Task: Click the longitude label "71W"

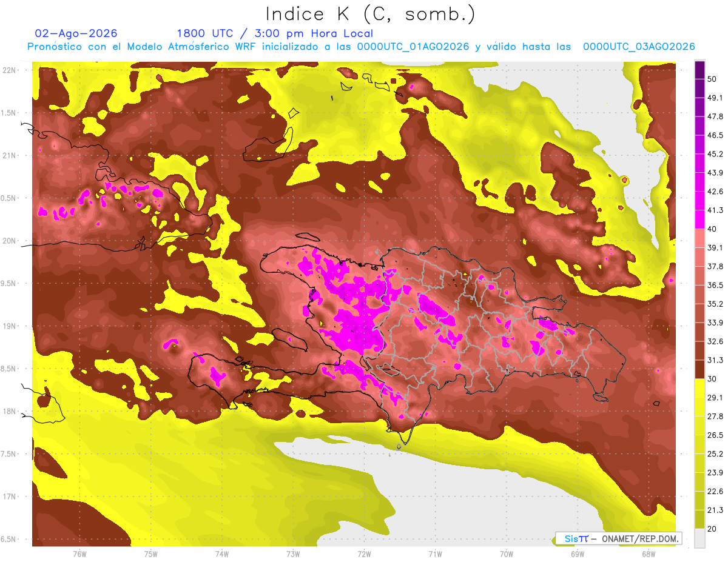Action: [x=435, y=554]
